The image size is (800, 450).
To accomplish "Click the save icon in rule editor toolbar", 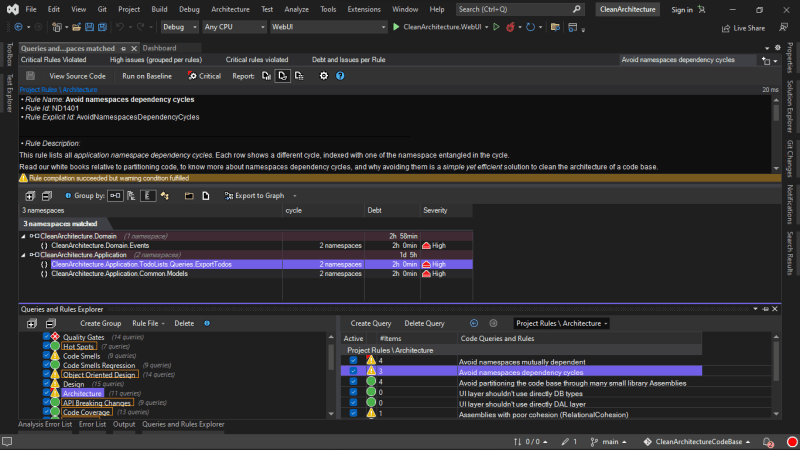I will 30,76.
